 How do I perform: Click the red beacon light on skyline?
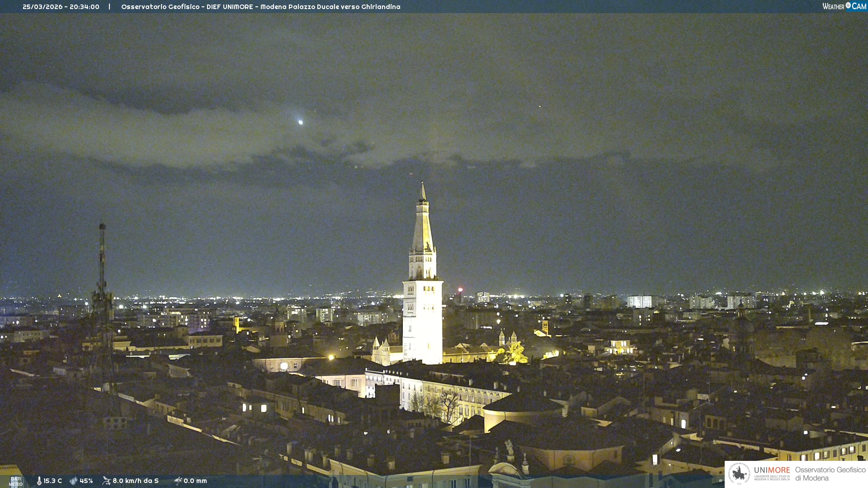(x=460, y=290)
